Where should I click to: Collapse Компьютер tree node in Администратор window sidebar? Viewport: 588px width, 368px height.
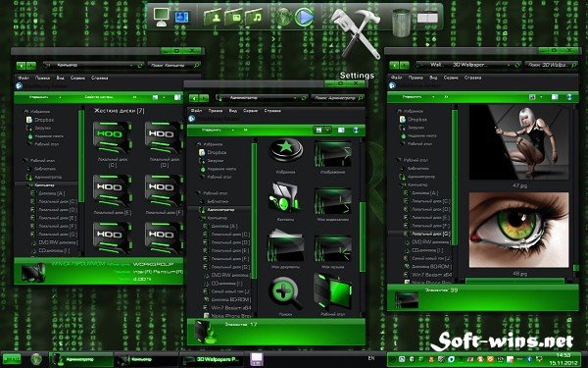point(204,218)
